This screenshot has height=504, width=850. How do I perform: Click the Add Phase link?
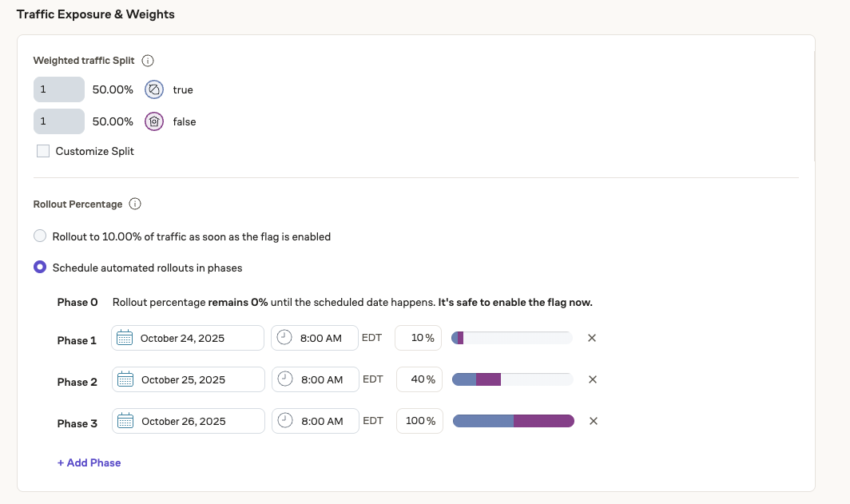89,462
